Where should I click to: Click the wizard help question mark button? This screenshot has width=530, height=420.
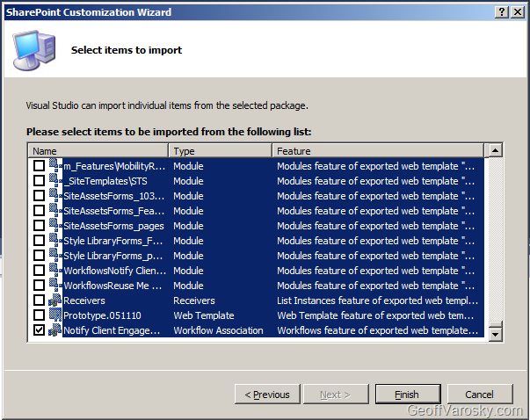pos(501,12)
